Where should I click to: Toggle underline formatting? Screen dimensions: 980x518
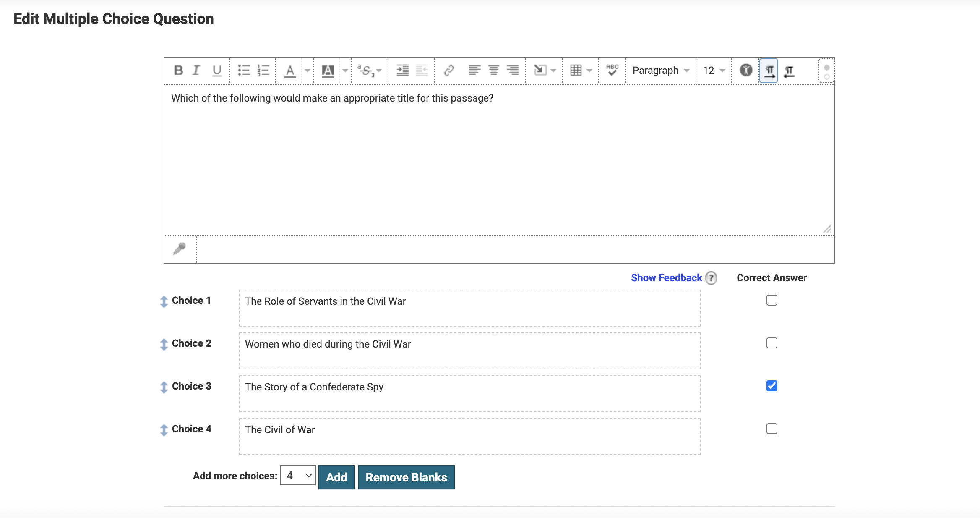[x=216, y=71]
